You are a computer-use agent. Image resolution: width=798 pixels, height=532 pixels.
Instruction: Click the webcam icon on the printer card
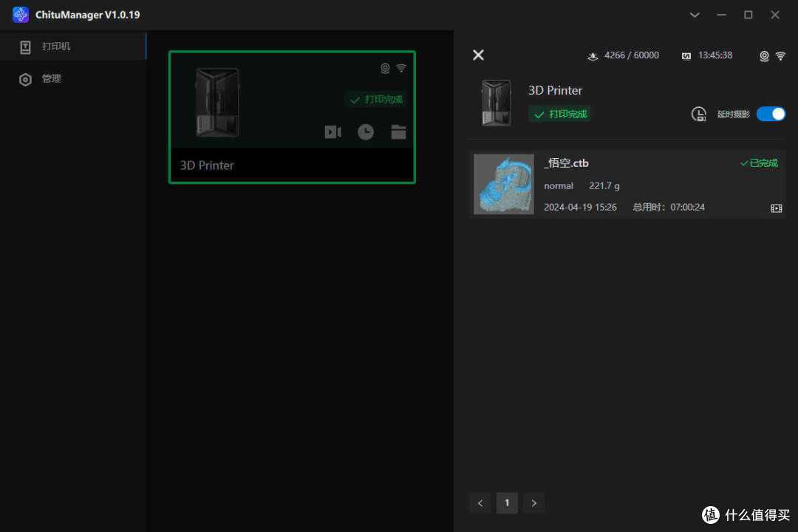(385, 68)
